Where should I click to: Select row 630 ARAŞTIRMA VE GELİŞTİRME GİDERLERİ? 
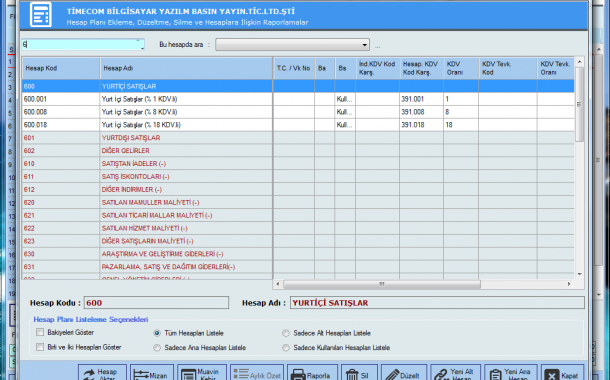(x=298, y=254)
